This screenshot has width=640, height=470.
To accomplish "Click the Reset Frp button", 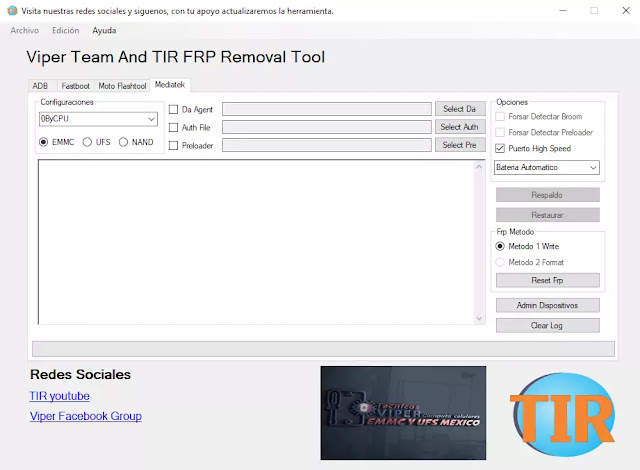I will [548, 280].
